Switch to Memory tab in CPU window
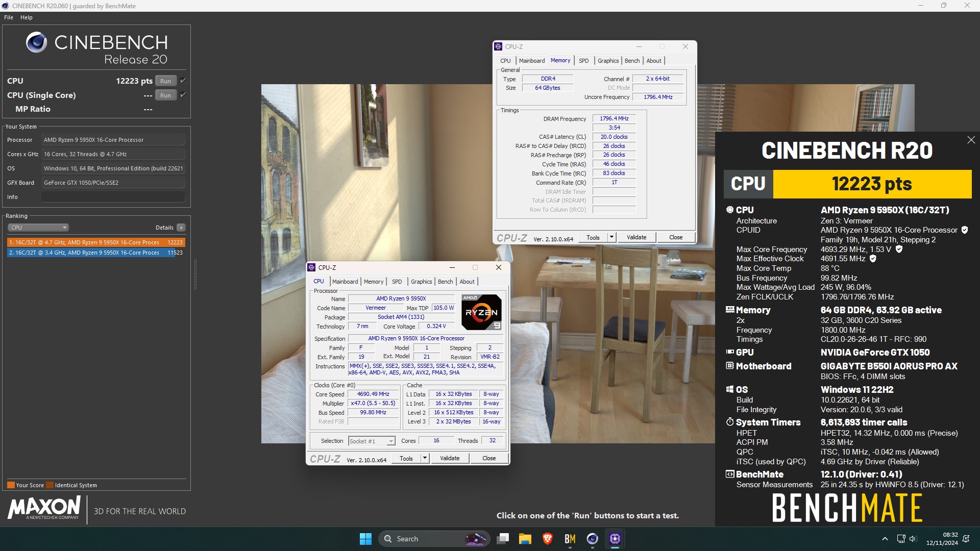 374,282
